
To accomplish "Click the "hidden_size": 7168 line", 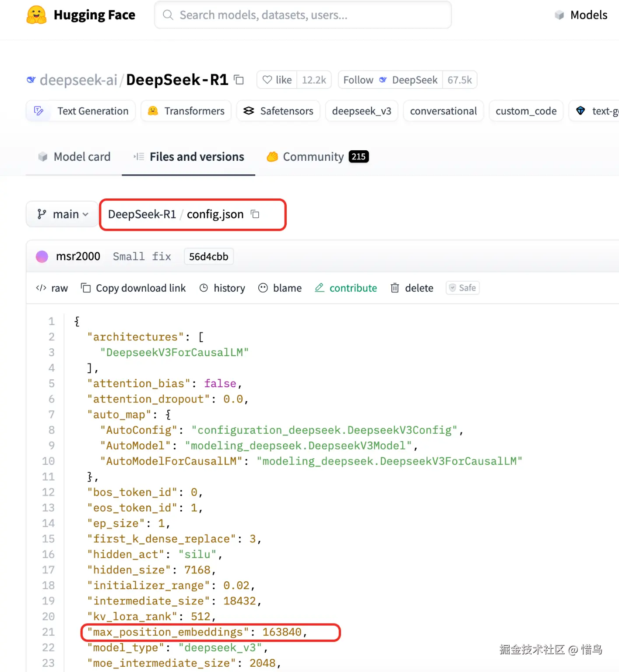I will [151, 570].
